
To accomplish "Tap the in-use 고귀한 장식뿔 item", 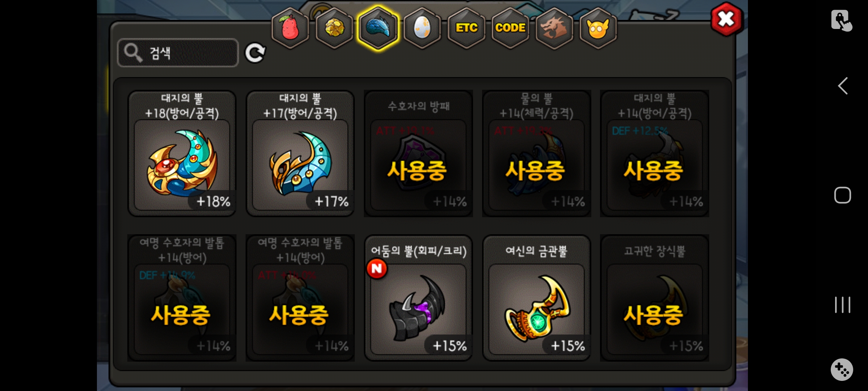I will 655,298.
